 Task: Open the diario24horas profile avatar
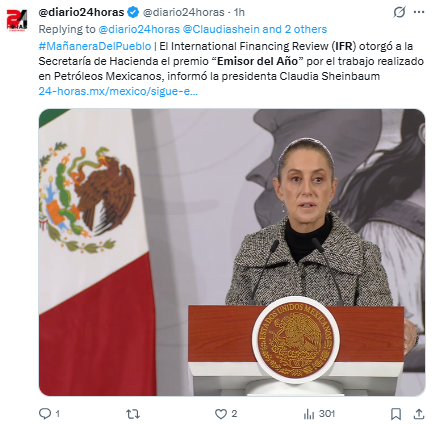(x=17, y=20)
